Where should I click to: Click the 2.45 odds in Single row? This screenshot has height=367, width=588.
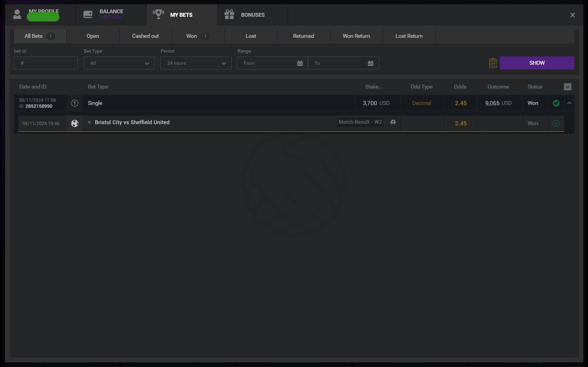(461, 103)
